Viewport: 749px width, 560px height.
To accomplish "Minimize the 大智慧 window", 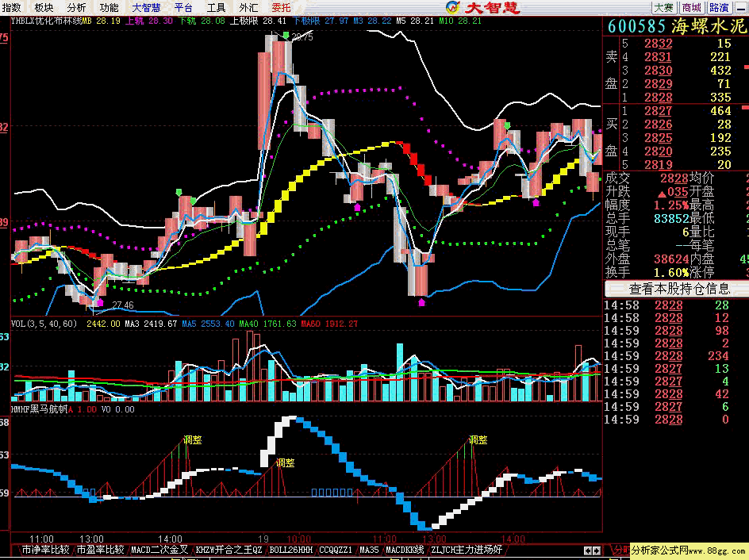I will coord(741,8).
